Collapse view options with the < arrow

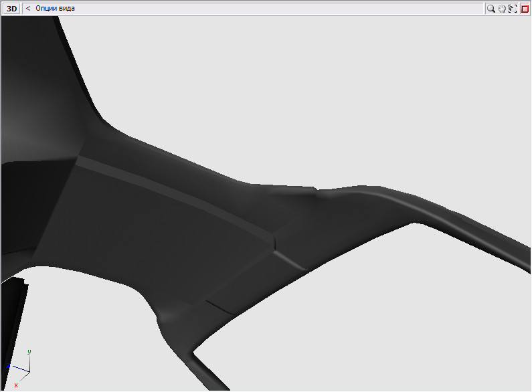click(28, 9)
